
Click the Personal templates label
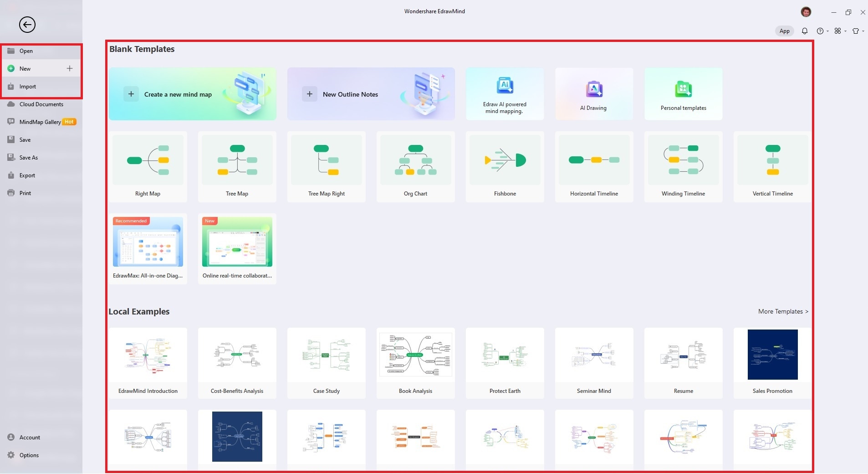[684, 108]
